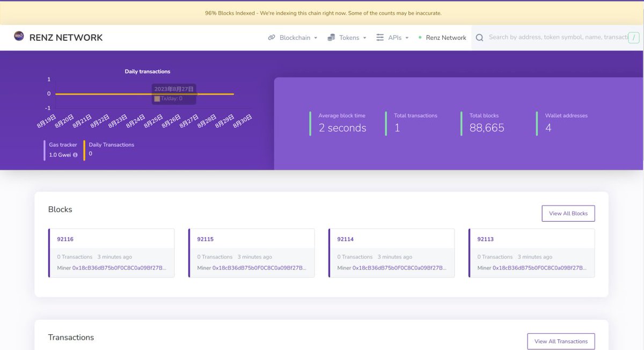644x350 pixels.
Task: Click the RENZ NETWORK brand title
Action: point(66,38)
